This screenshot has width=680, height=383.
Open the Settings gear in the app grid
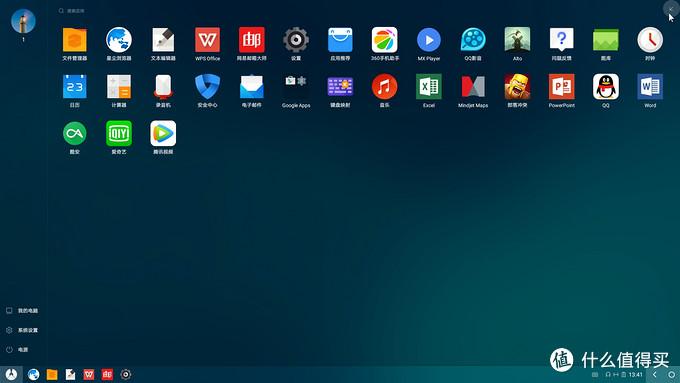(x=296, y=40)
